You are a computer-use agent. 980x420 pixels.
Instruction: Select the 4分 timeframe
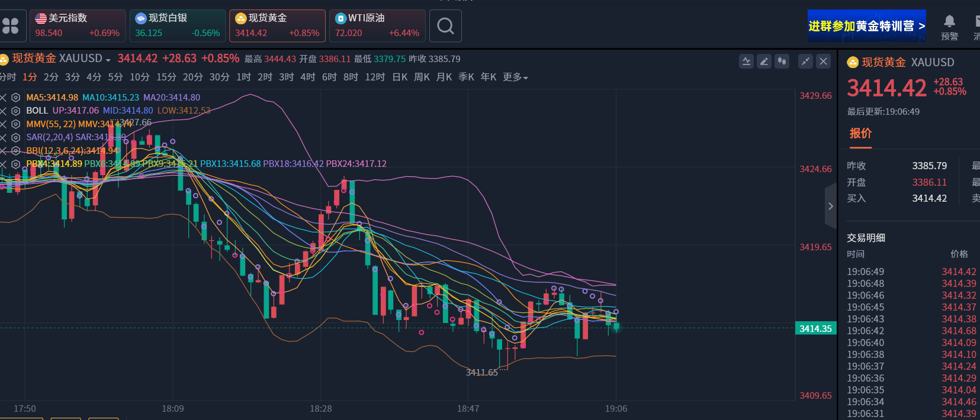(x=94, y=77)
